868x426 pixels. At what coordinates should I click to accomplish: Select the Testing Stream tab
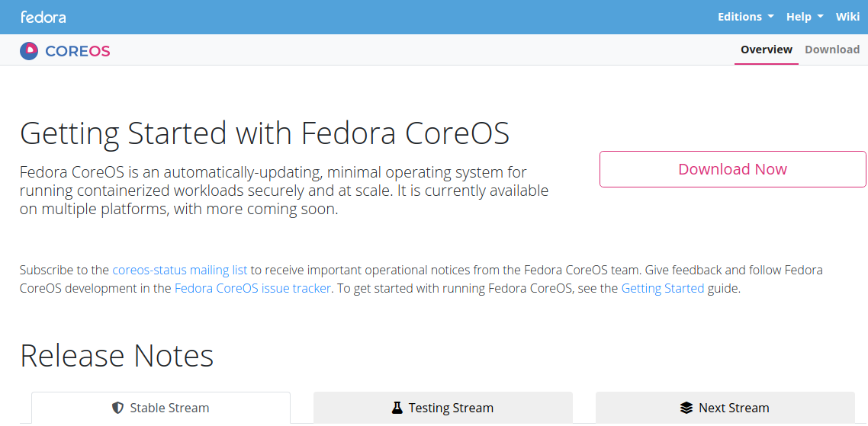[443, 408]
